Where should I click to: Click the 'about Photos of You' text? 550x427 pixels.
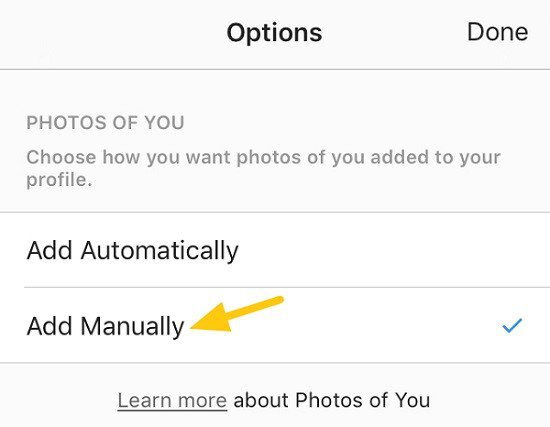point(331,400)
